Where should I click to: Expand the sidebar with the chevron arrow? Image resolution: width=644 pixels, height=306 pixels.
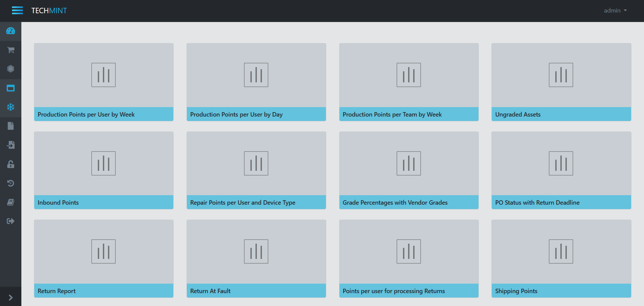tap(11, 298)
